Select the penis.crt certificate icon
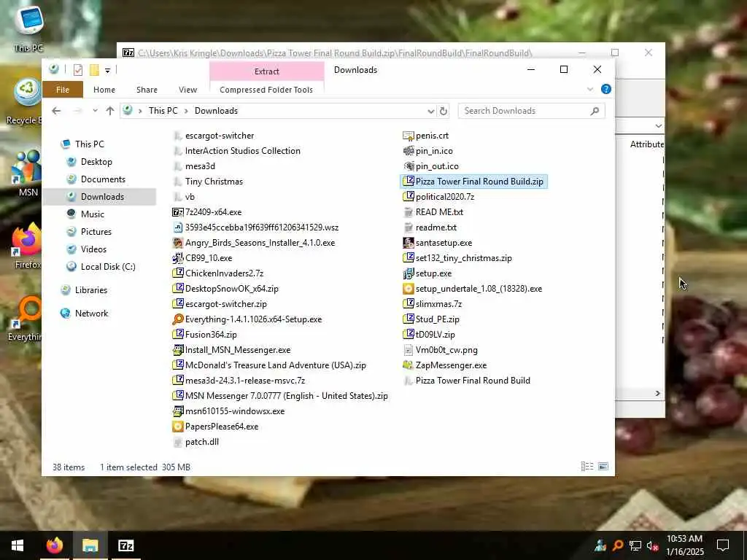This screenshot has width=747, height=560. pyautogui.click(x=409, y=136)
